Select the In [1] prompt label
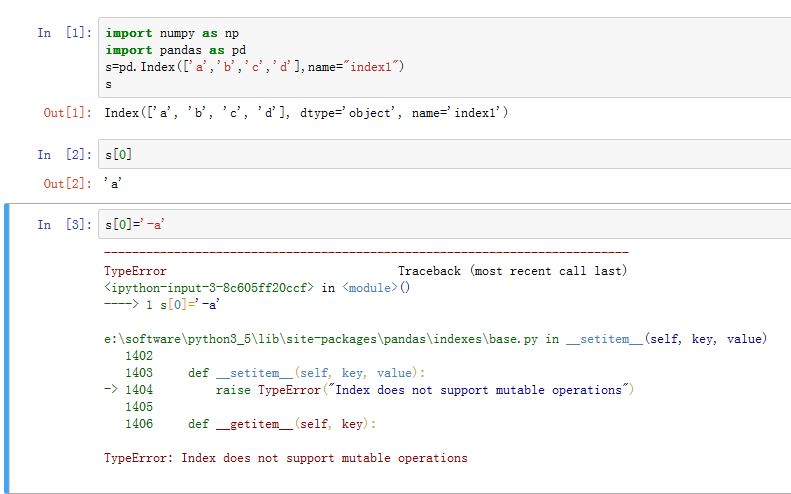Viewport: 791px width, 494px height. point(61,33)
